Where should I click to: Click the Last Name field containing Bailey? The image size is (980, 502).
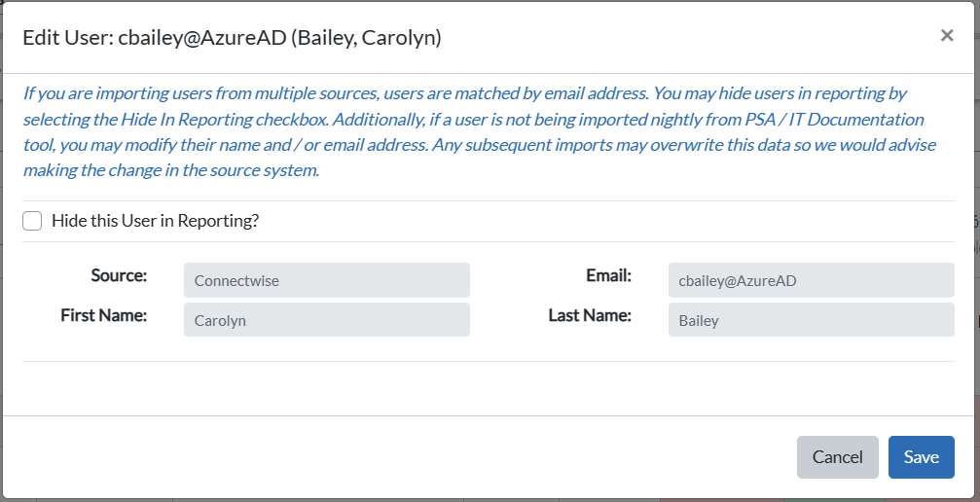coord(812,320)
